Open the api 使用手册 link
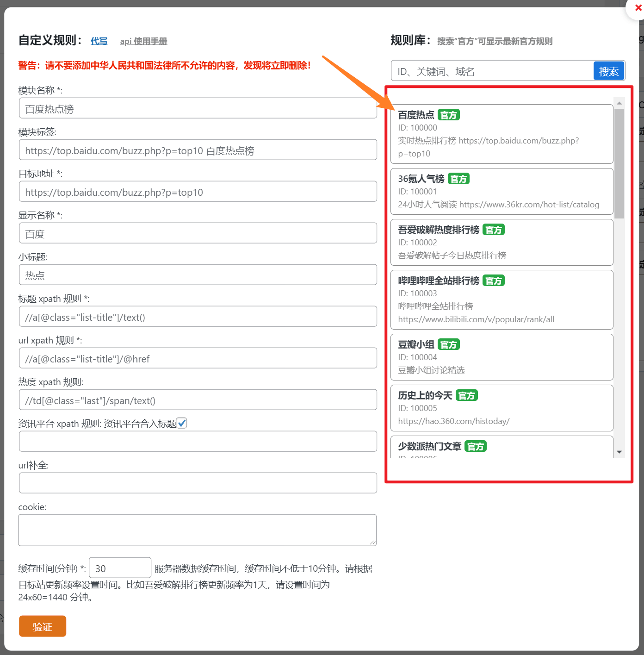This screenshot has height=655, width=644. 143,41
